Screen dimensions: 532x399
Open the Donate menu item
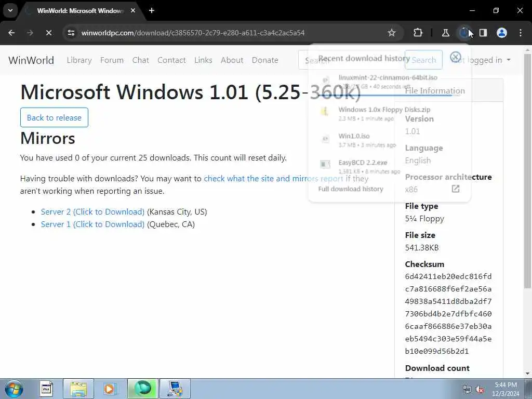pos(265,60)
